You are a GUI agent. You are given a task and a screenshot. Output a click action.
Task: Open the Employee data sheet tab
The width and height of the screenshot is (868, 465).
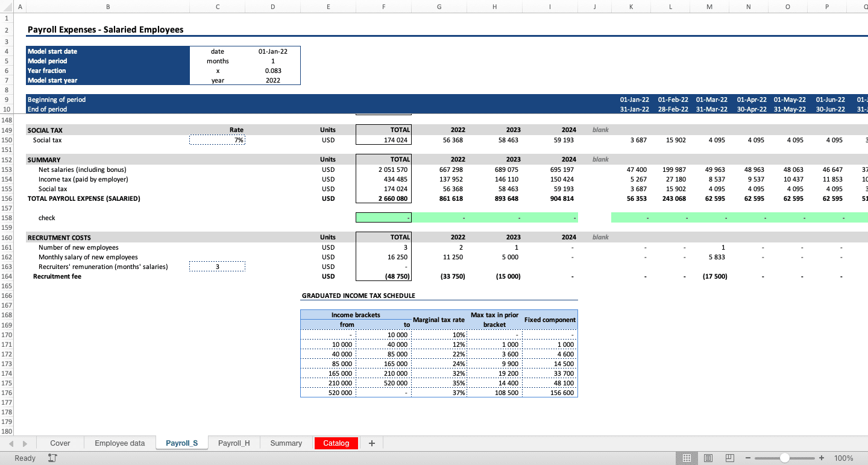pyautogui.click(x=119, y=443)
